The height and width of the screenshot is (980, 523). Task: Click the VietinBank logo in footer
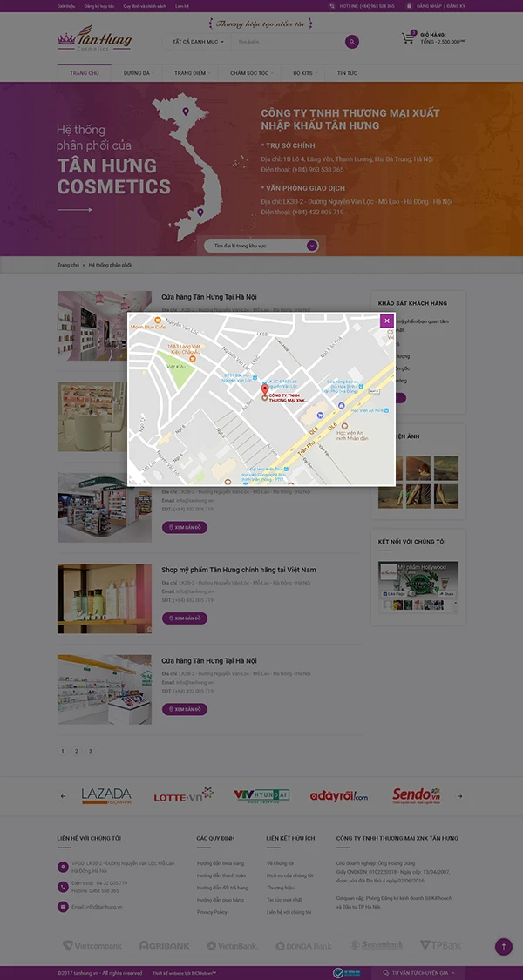click(232, 946)
